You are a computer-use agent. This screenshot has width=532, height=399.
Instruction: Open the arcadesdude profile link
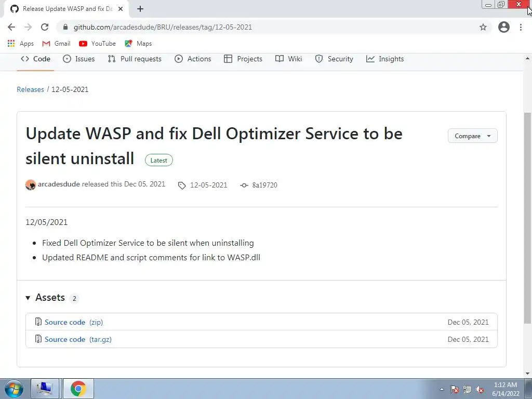pos(59,184)
